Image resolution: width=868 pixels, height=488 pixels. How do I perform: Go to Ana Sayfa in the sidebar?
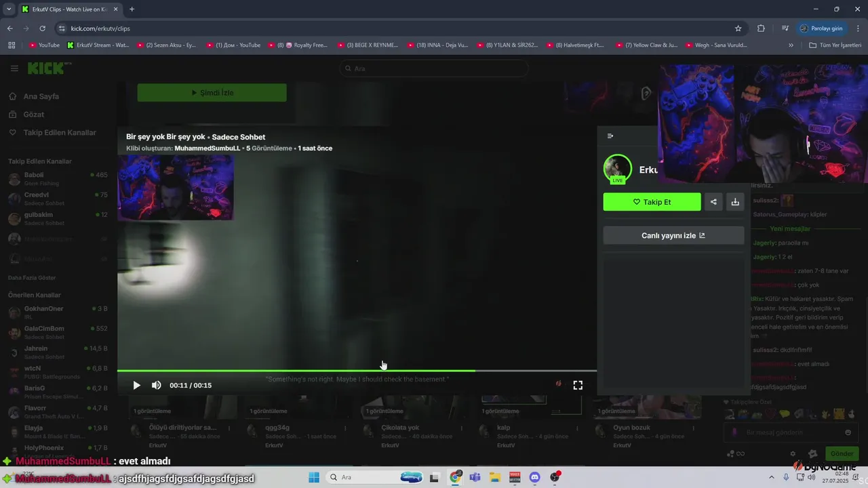click(x=41, y=96)
